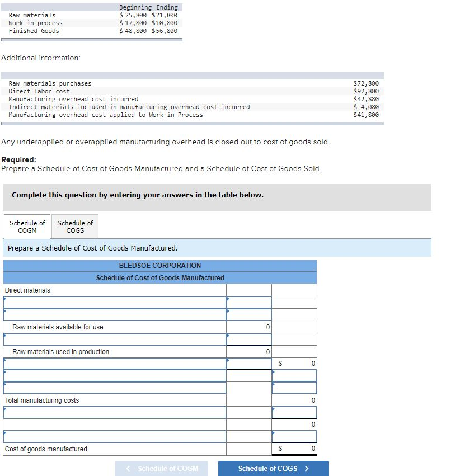460x476 pixels.
Task: Click the dollar amount cell after Raw materials used section
Action: tap(294, 364)
